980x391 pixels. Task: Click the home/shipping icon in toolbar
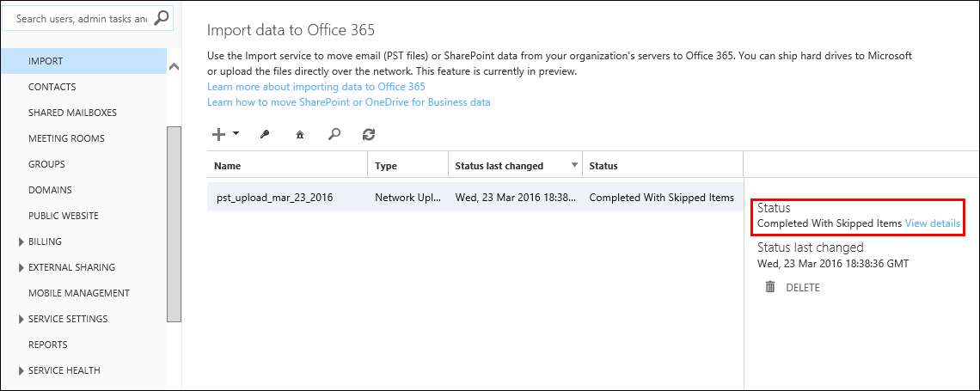coord(299,134)
